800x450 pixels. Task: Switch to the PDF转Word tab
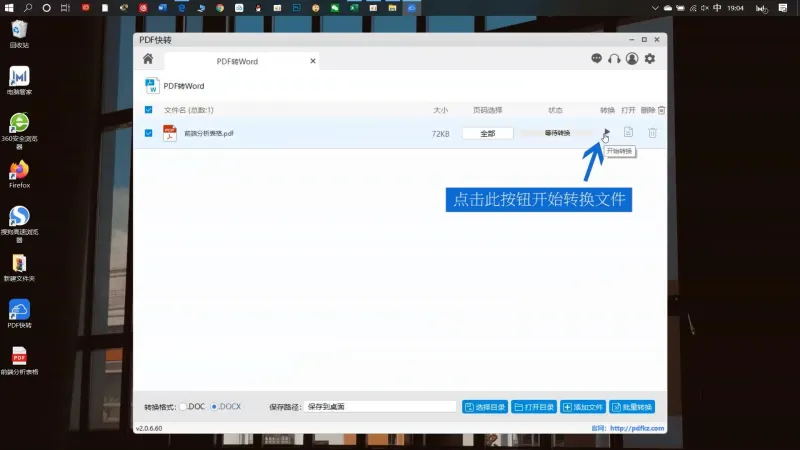(237, 61)
